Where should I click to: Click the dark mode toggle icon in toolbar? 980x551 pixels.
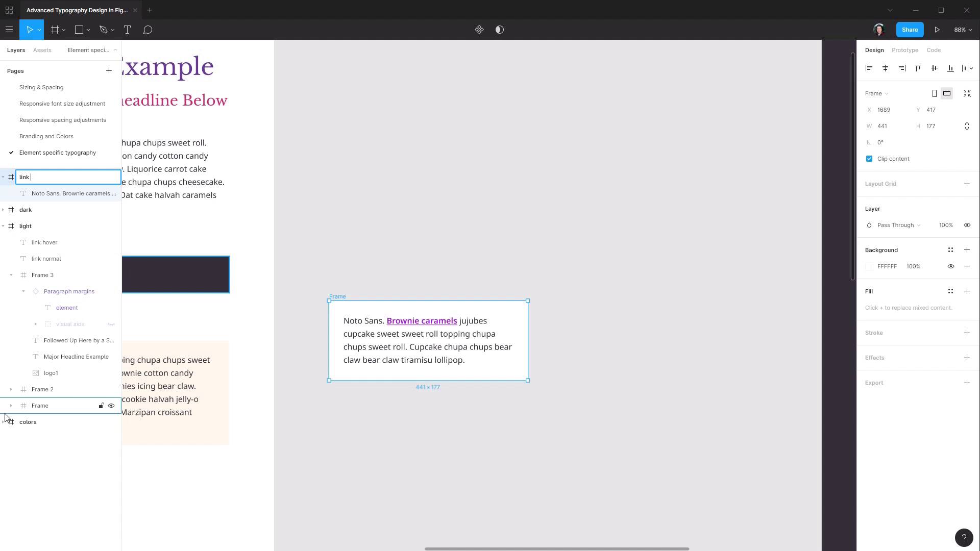tap(499, 30)
